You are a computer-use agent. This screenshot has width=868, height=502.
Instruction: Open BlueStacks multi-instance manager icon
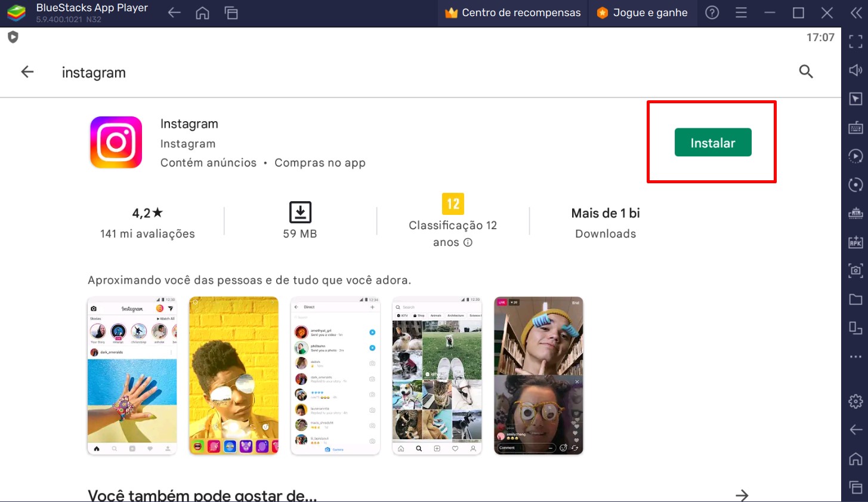coord(855,328)
